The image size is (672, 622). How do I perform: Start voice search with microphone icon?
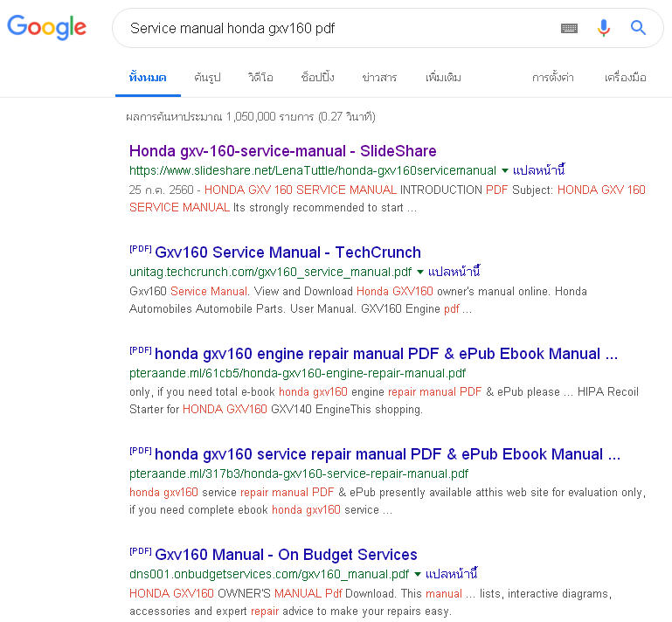[x=604, y=28]
